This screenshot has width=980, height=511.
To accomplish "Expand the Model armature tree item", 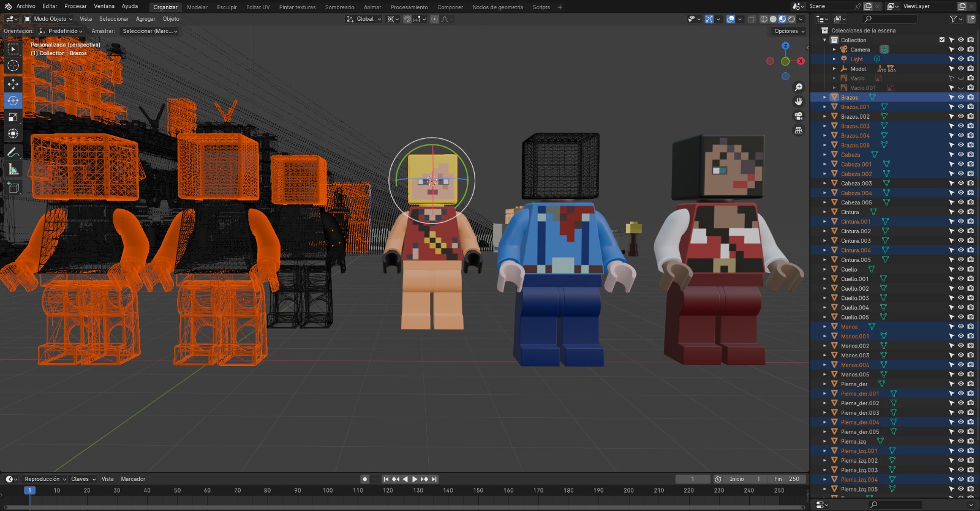I will (834, 69).
